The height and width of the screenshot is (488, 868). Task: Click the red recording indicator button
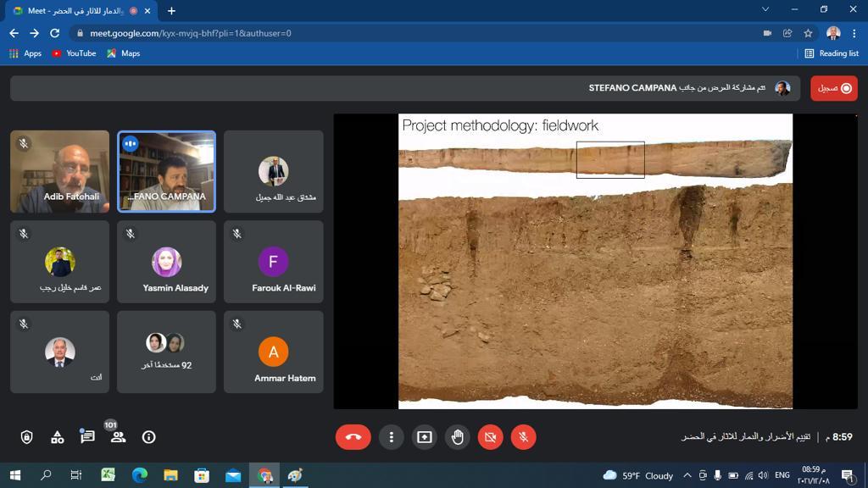click(834, 88)
